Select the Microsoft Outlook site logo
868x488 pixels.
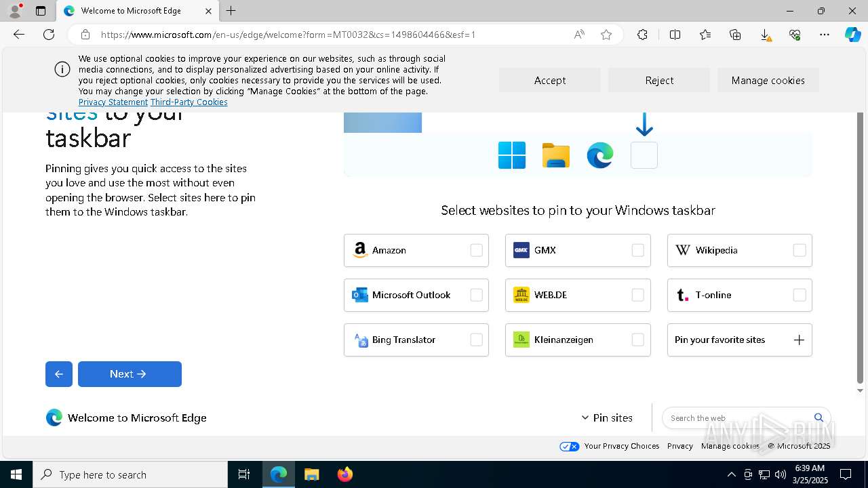(360, 295)
